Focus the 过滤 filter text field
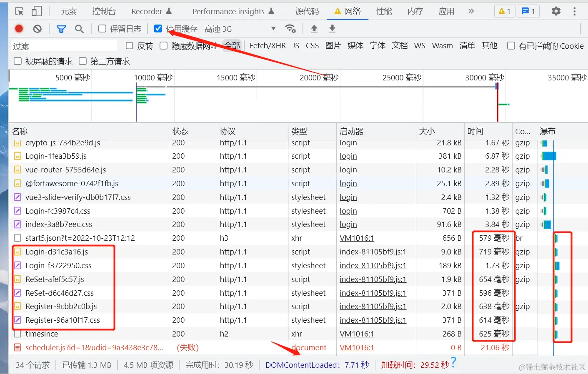588x374 pixels. pos(64,46)
